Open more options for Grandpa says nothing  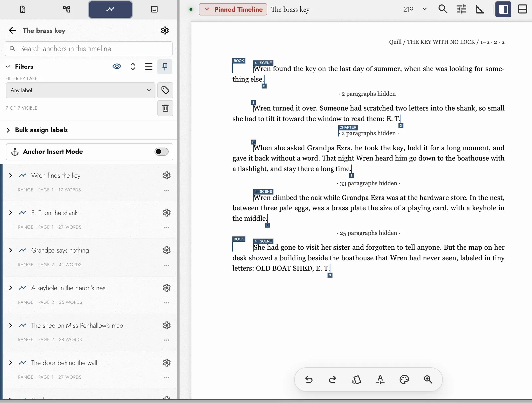tap(167, 265)
